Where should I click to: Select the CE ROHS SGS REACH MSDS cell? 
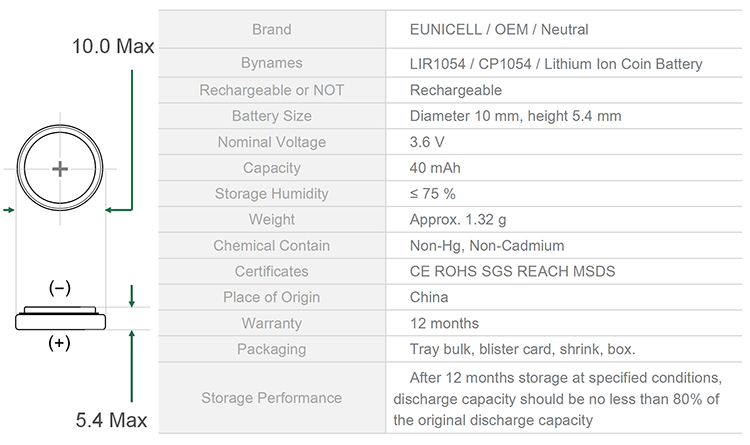coord(563,271)
